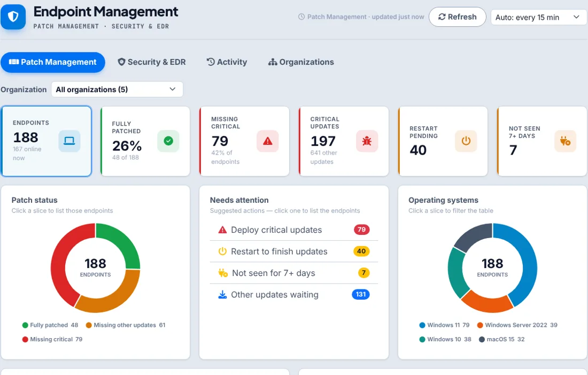Click the Windows Server 2022 legend swatch
Image resolution: width=588 pixels, height=375 pixels.
pos(480,325)
